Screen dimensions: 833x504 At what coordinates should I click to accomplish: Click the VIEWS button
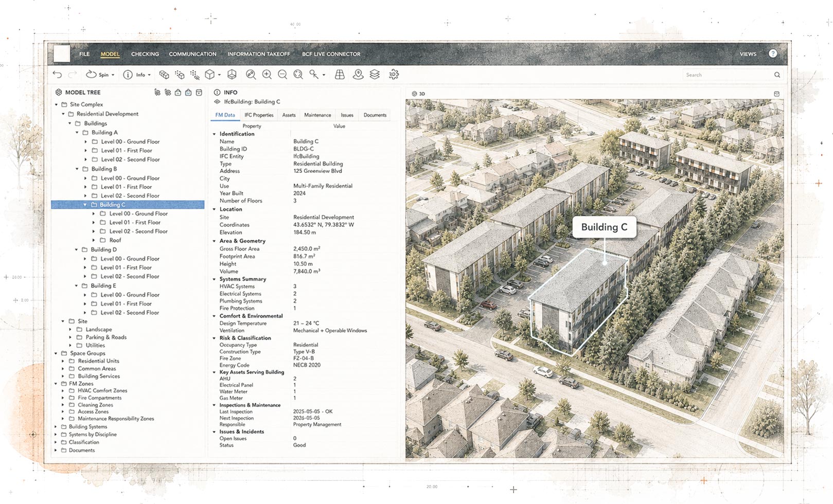click(x=748, y=54)
